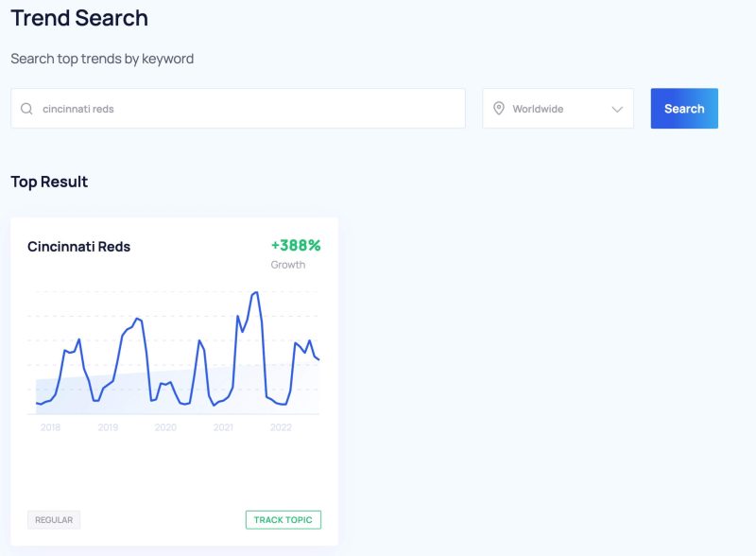Click the magnifying glass search icon
The image size is (756, 556).
[26, 108]
